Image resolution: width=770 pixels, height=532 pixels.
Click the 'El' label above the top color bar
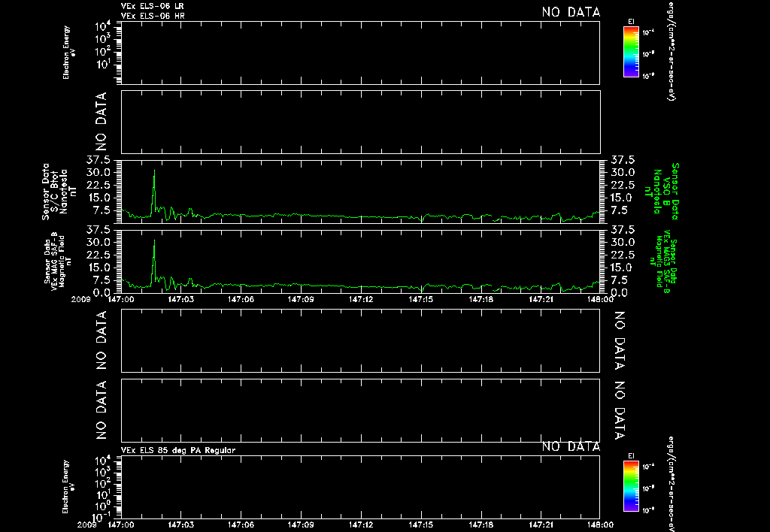(631, 22)
